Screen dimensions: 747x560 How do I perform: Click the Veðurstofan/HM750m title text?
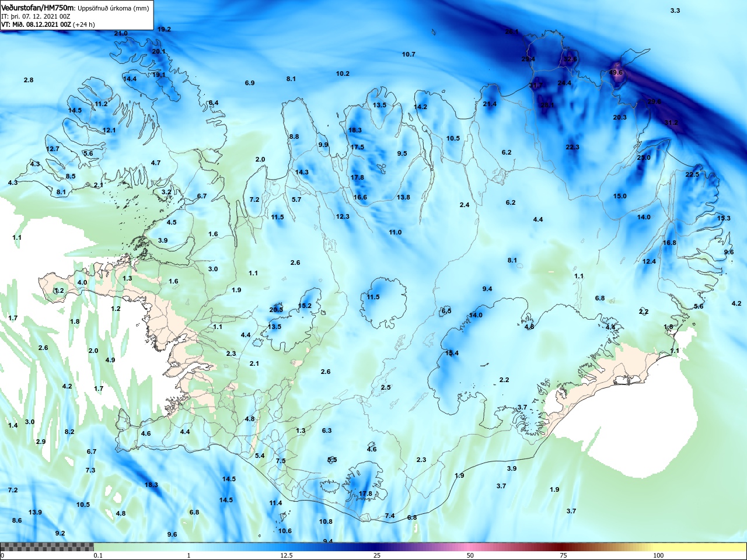tap(38, 8)
